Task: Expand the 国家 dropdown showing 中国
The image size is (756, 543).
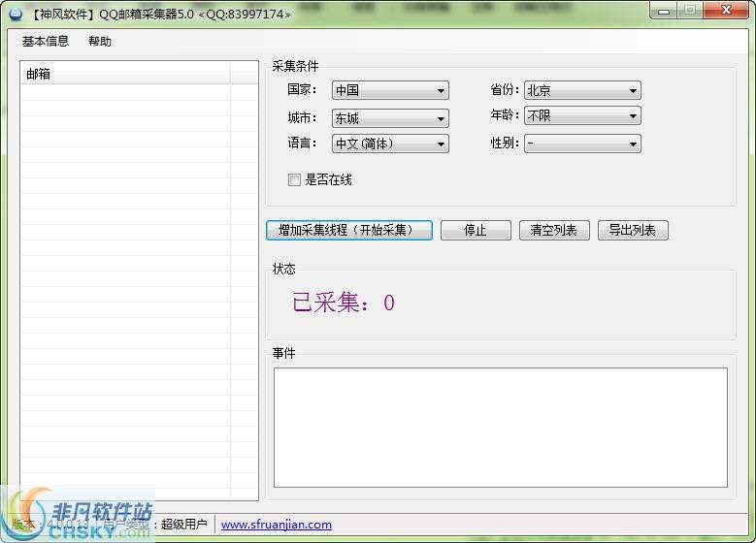Action: click(390, 90)
